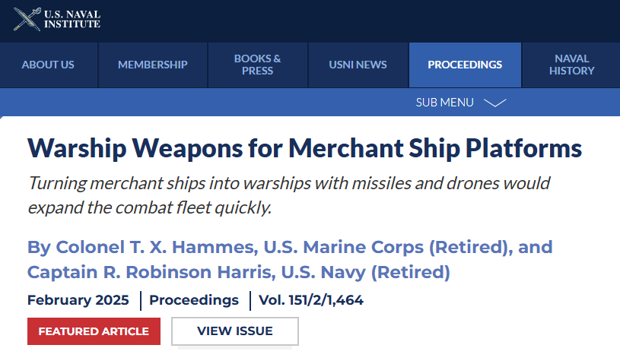Select the Proceedings navigation tab
Screen dimensions: 620x364
coord(465,65)
